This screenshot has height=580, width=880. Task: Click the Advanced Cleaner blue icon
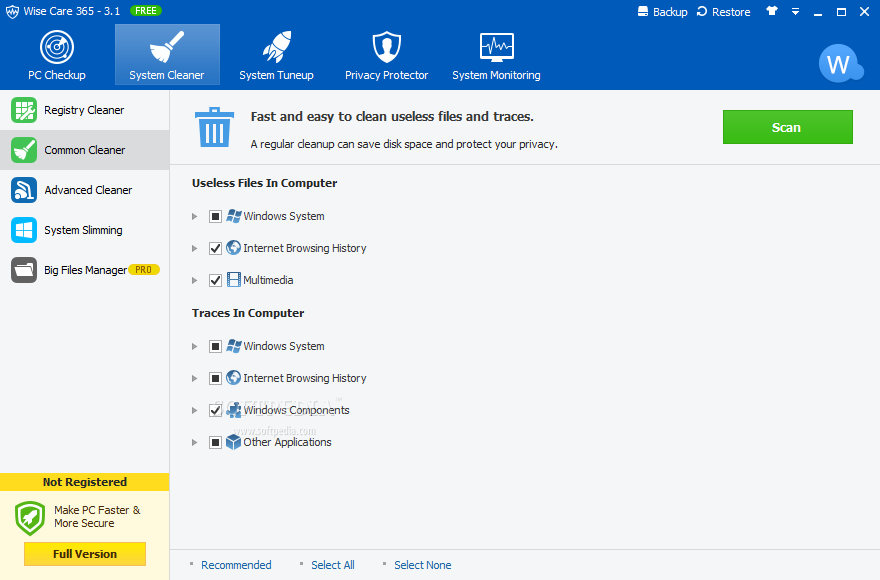pos(24,190)
